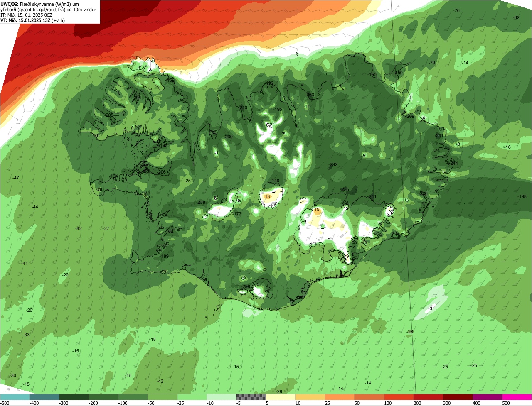Click the map value '-232'

coord(333,164)
